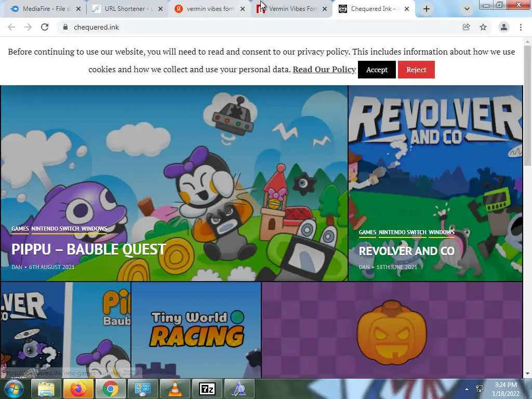The height and width of the screenshot is (399, 532).
Task: Click author DAN on the Pippu post
Action: [x=17, y=267]
